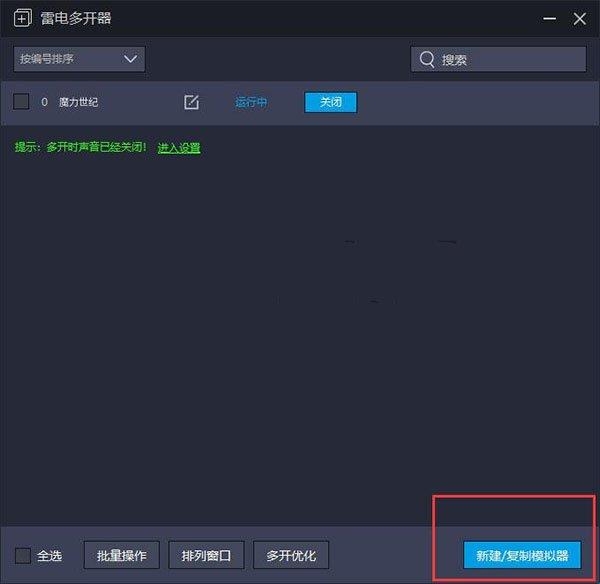The width and height of the screenshot is (600, 584).
Task: Click the green 提示 sound-off notice
Action: (80, 147)
